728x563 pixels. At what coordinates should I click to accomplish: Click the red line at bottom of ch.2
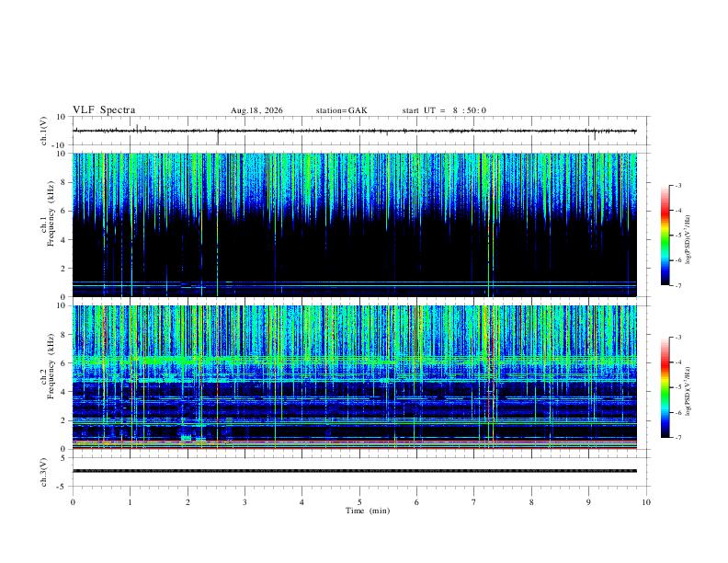coord(354,448)
